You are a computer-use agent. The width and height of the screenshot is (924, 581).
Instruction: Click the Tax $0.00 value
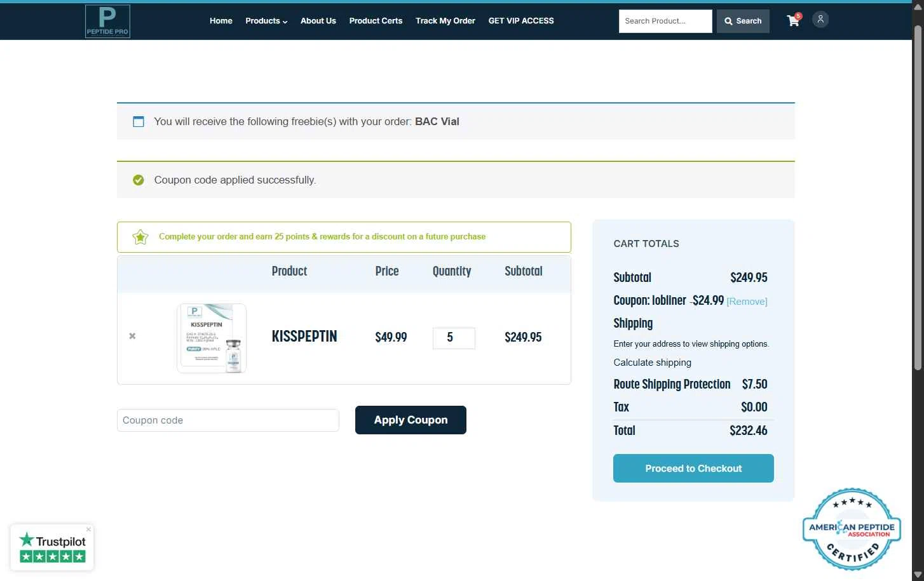754,407
